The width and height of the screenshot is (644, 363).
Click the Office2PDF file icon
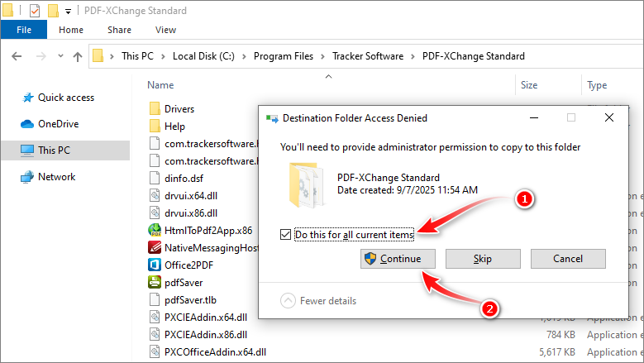[x=155, y=265]
